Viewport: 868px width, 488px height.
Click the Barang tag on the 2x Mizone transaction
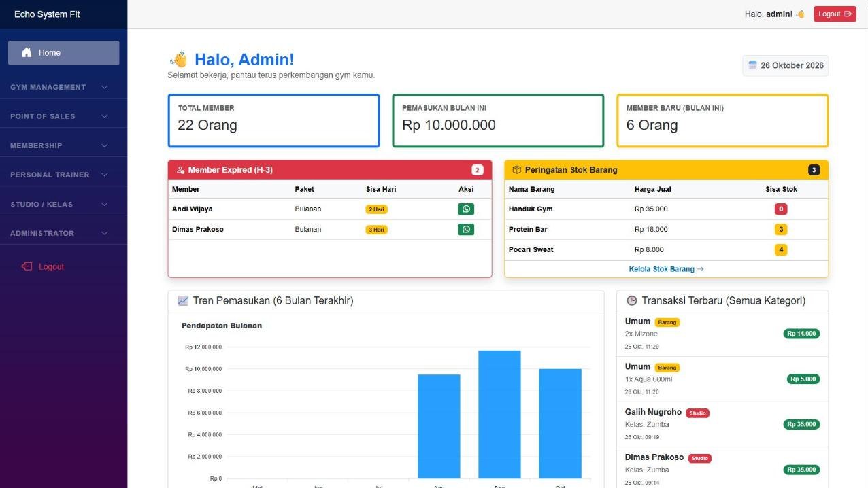click(x=667, y=322)
